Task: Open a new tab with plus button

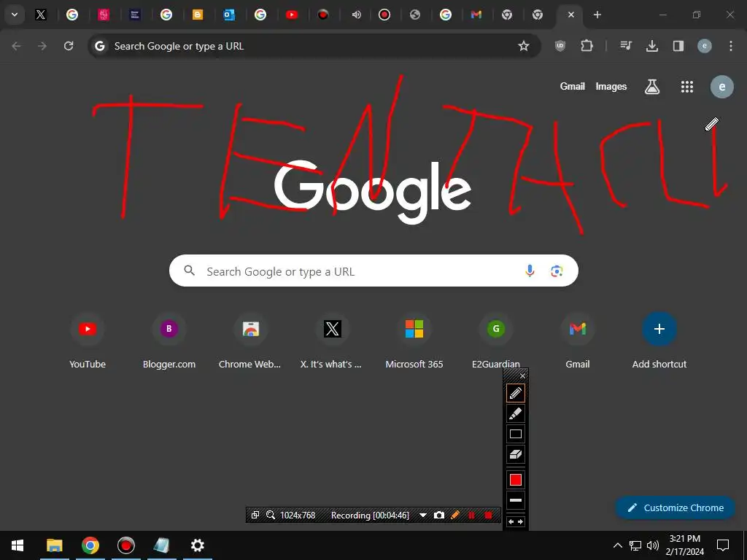Action: tap(597, 15)
